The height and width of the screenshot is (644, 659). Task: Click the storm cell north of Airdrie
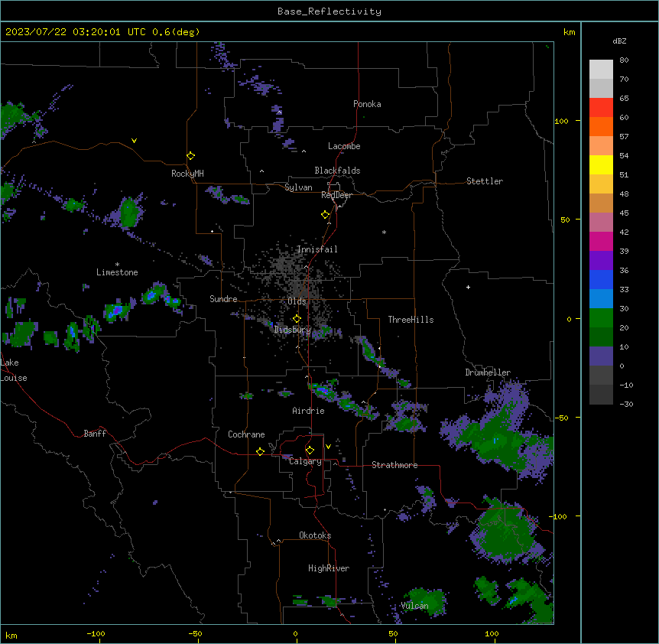323,390
